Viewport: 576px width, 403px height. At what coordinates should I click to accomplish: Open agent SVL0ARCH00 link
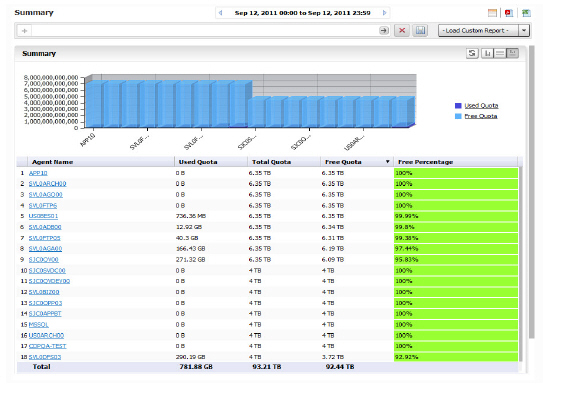click(x=47, y=184)
